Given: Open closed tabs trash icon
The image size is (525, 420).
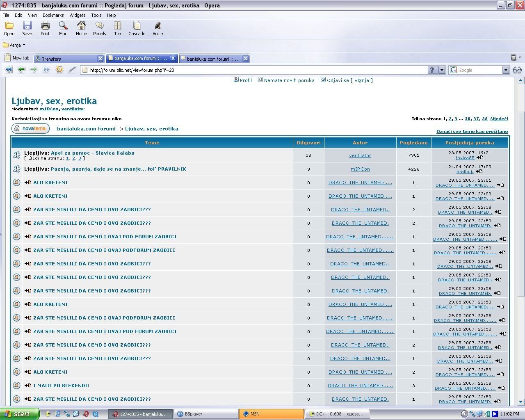Looking at the screenshot, I should coord(514,58).
